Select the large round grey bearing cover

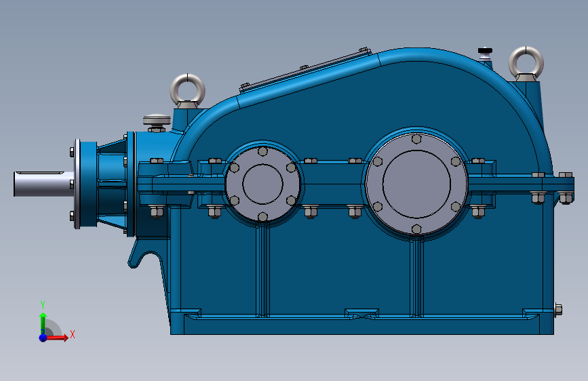(x=416, y=184)
